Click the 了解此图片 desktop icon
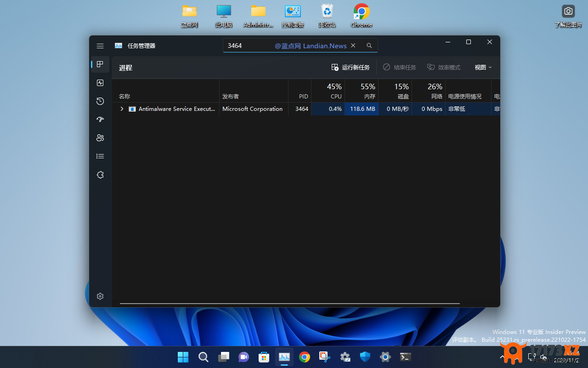Screen dimensions: 588x368 (568, 16)
